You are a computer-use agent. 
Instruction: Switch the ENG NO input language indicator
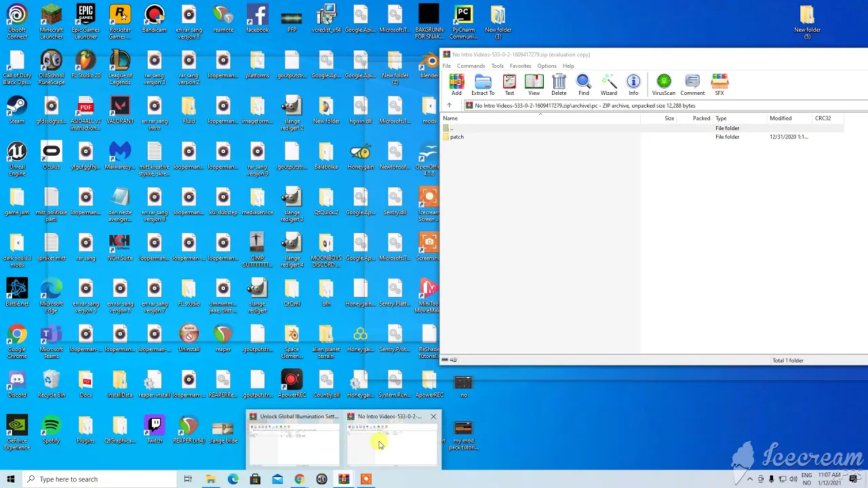pyautogui.click(x=806, y=479)
